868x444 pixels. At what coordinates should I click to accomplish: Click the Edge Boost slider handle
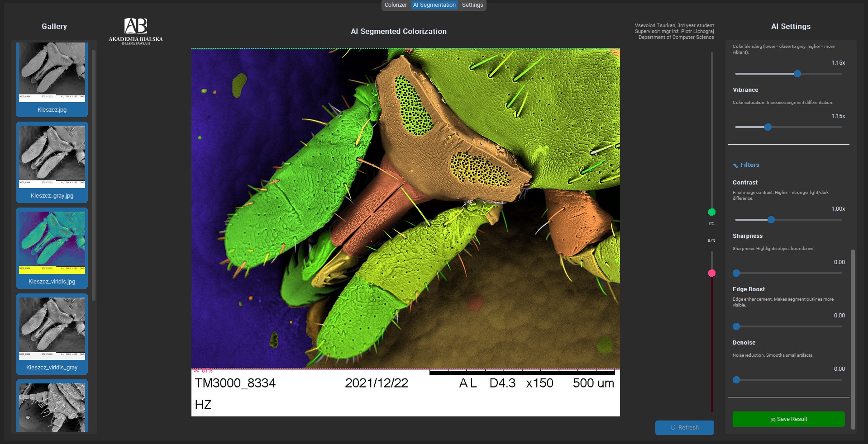pos(736,326)
